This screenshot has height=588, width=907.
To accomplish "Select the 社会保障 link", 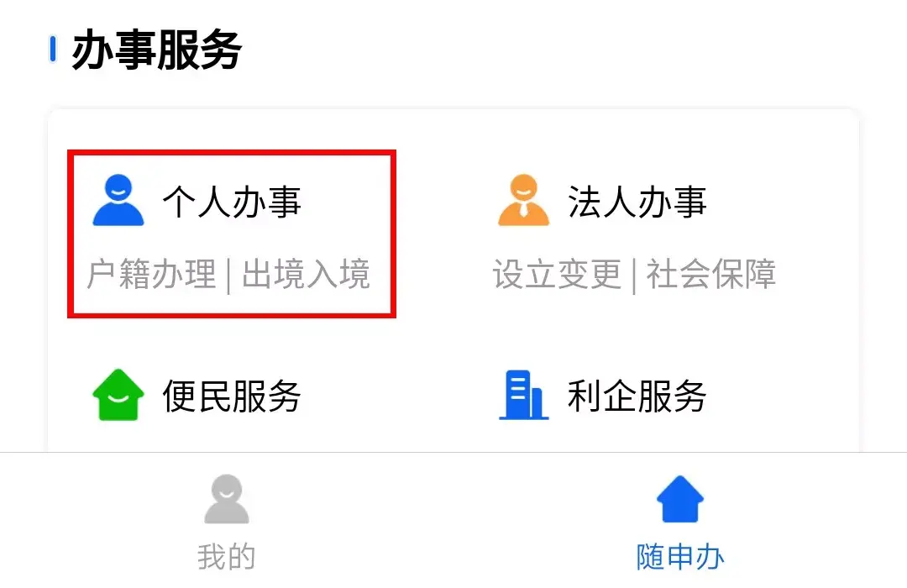I will coord(711,274).
